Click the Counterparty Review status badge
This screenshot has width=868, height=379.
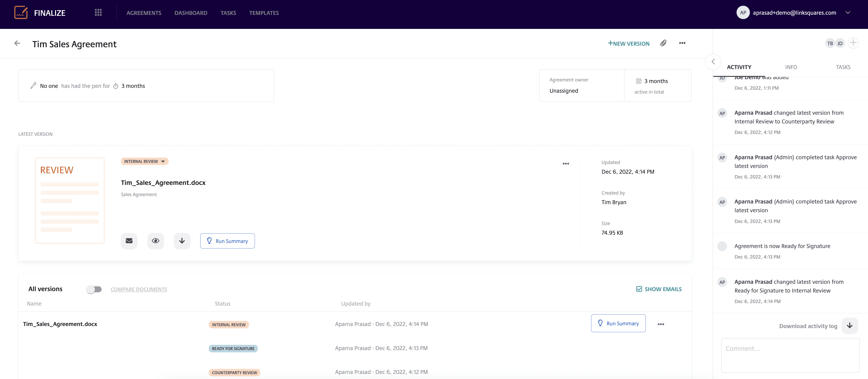click(x=234, y=373)
